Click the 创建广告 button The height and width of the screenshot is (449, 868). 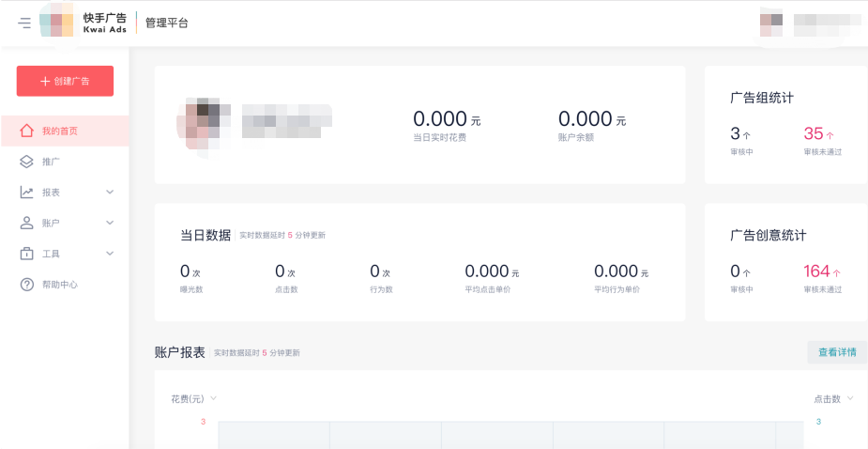pos(65,81)
